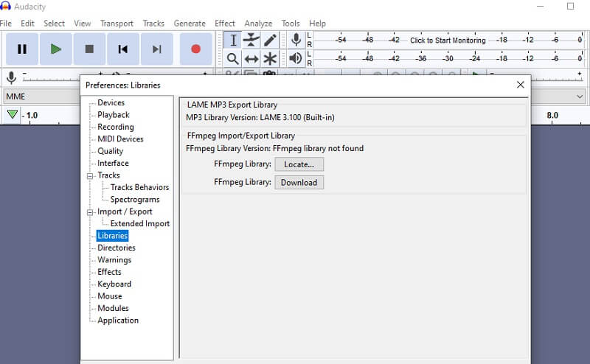Click the microphone icon beside recording volume slider
Image resolution: width=590 pixels, height=364 pixels.
tap(11, 77)
